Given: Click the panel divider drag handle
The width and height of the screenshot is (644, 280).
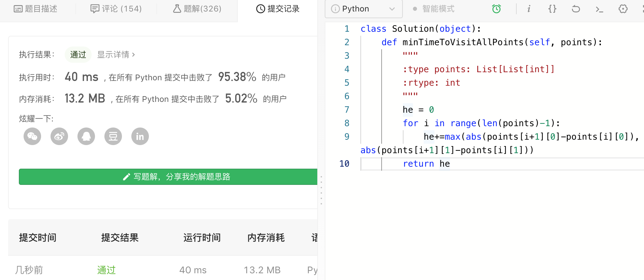Looking at the screenshot, I should [x=321, y=190].
